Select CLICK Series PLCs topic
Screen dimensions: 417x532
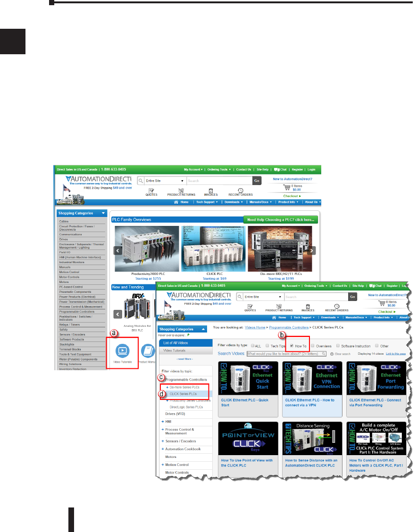pos(183,394)
